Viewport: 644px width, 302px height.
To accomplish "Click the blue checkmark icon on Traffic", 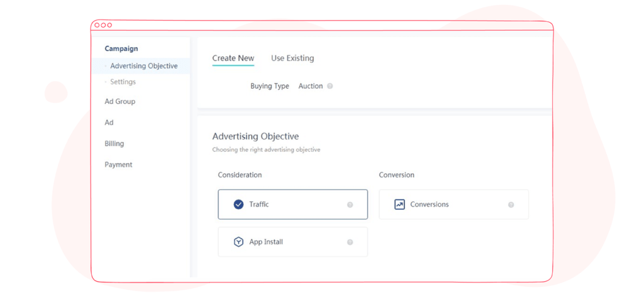I will pos(238,204).
